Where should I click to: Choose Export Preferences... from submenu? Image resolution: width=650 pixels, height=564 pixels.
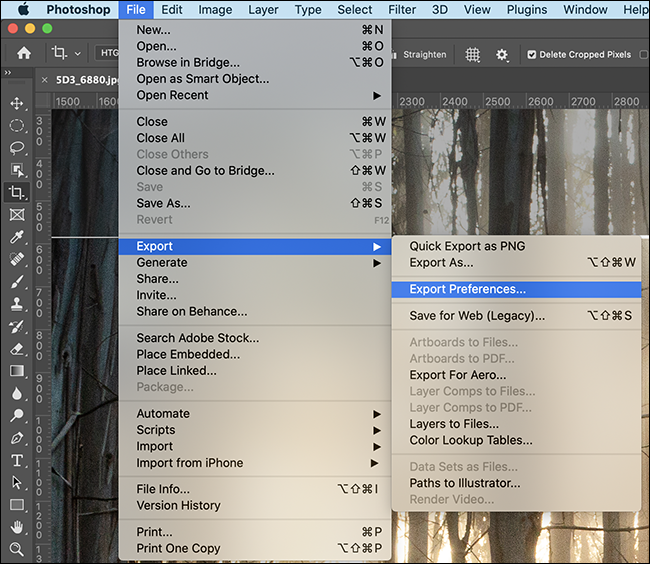517,289
